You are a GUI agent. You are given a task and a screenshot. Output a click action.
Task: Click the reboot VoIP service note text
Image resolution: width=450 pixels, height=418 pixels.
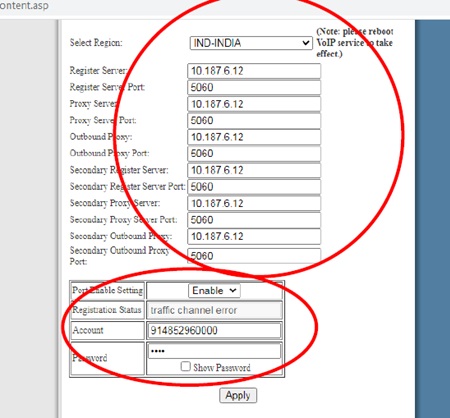click(x=354, y=43)
